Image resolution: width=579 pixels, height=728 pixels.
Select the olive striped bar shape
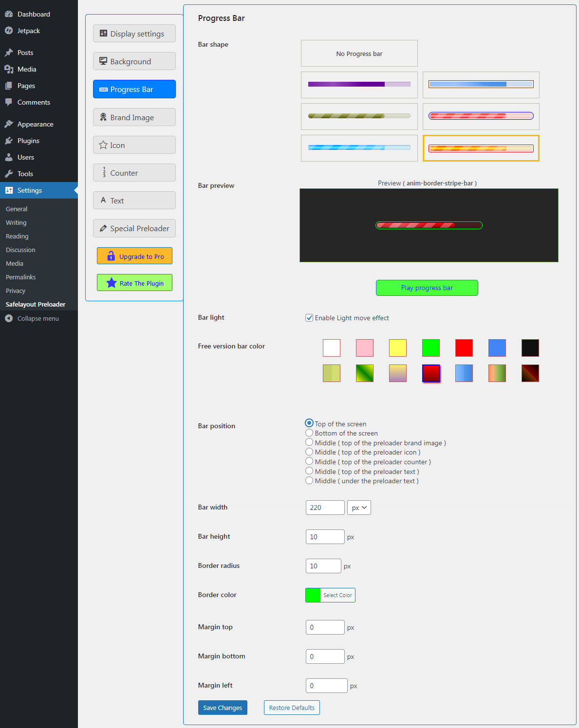(x=359, y=116)
